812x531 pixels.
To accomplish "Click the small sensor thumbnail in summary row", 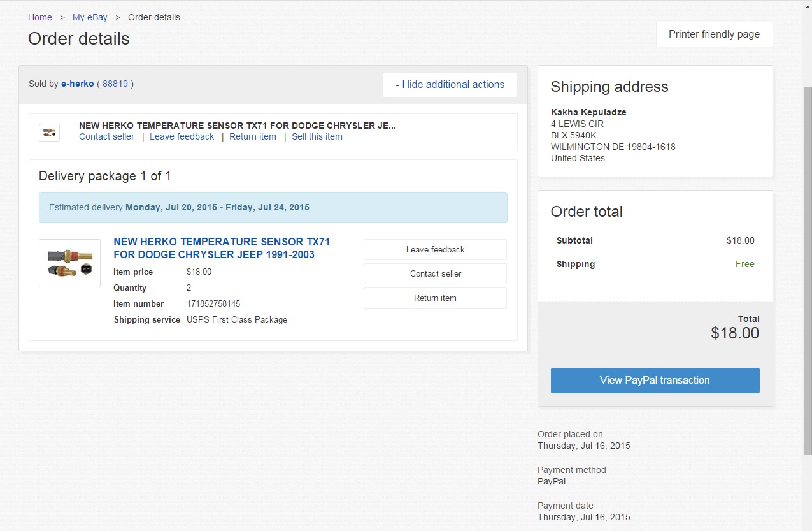I will pyautogui.click(x=49, y=133).
